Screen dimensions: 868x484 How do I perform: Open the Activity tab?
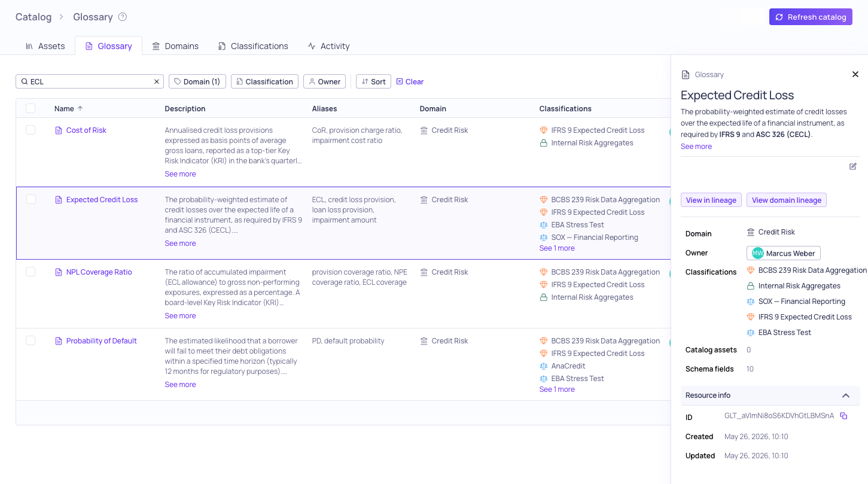click(x=328, y=46)
